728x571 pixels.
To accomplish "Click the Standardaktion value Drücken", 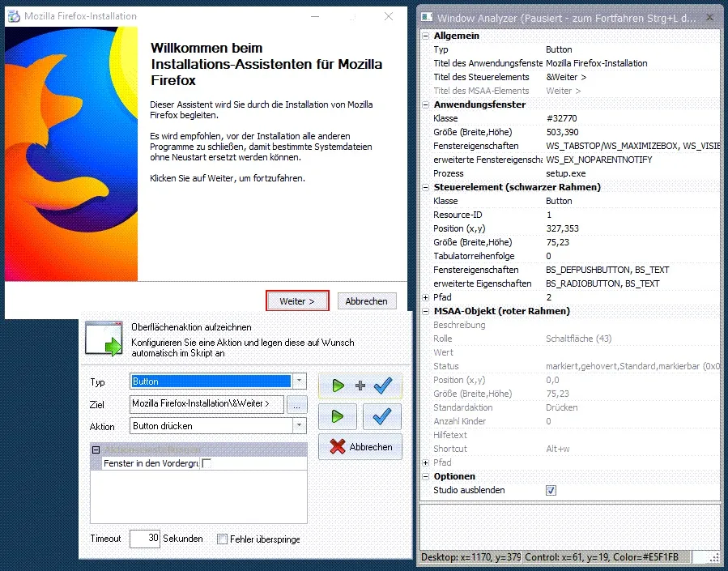I will (x=562, y=407).
